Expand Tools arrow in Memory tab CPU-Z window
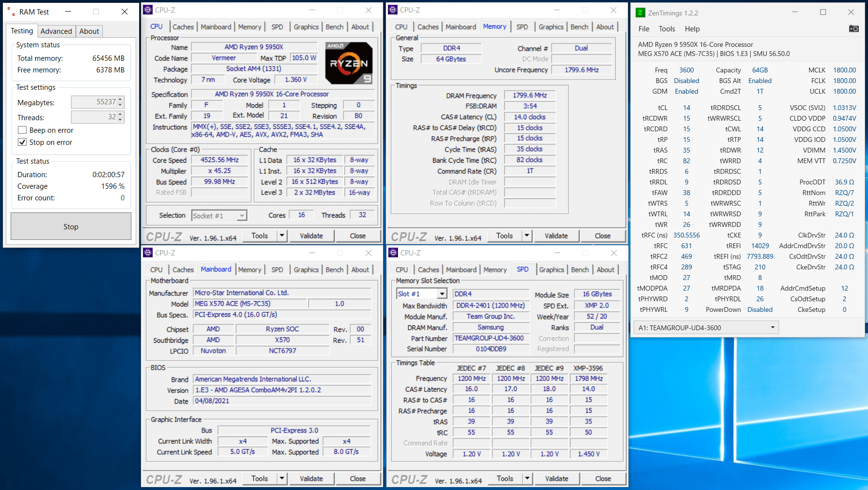The image size is (868, 490). (x=527, y=236)
